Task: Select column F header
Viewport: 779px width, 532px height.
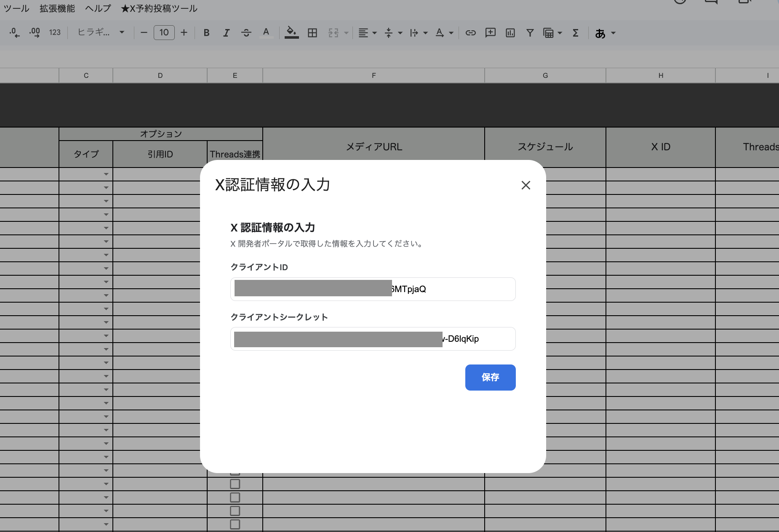Action: (373, 75)
